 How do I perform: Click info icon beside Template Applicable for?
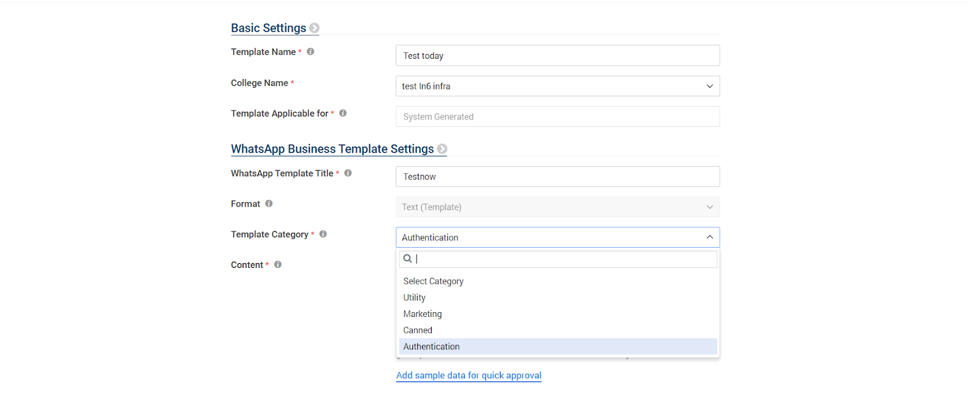coord(343,113)
